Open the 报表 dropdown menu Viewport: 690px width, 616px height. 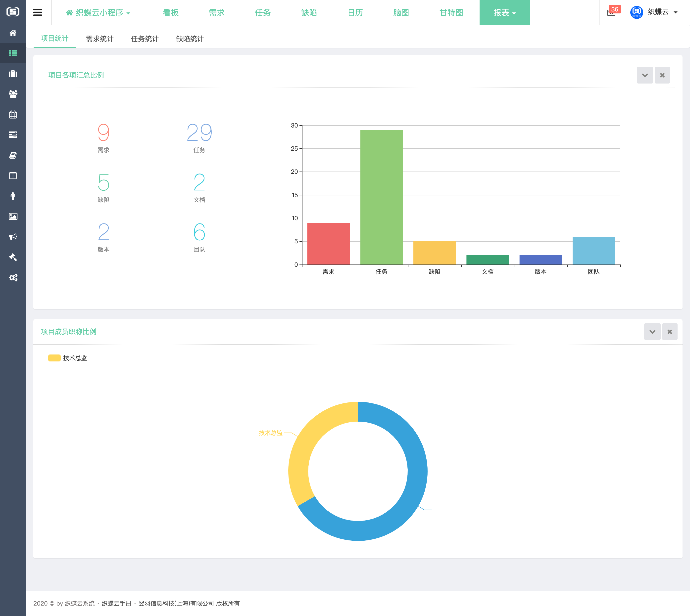coord(504,13)
